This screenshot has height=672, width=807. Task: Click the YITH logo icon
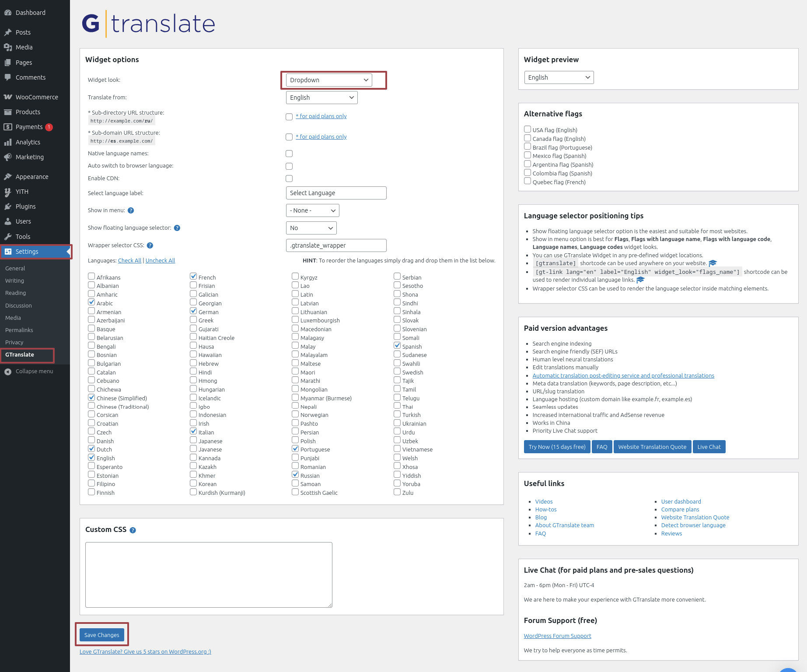coord(8,192)
